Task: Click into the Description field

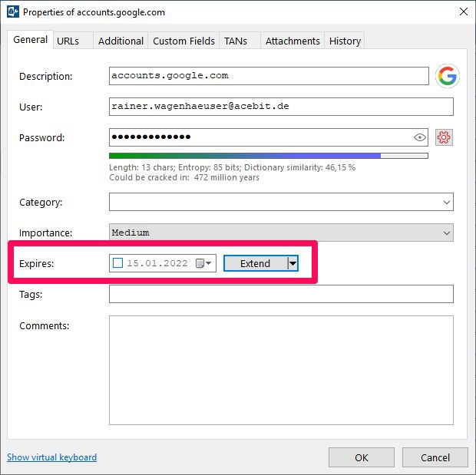Action: tap(269, 76)
